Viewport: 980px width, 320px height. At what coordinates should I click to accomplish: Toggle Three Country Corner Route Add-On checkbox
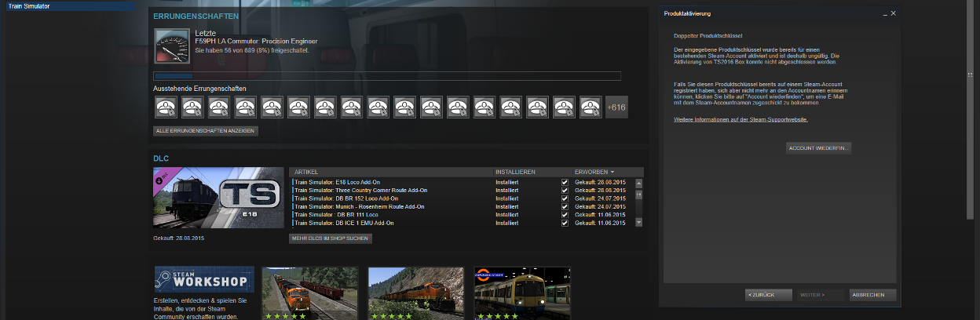click(x=565, y=190)
